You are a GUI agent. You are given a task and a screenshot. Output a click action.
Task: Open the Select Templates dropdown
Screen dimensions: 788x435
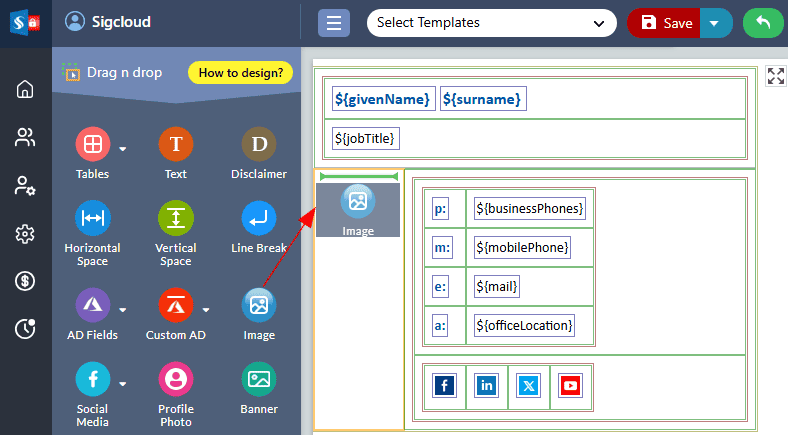pyautogui.click(x=491, y=22)
